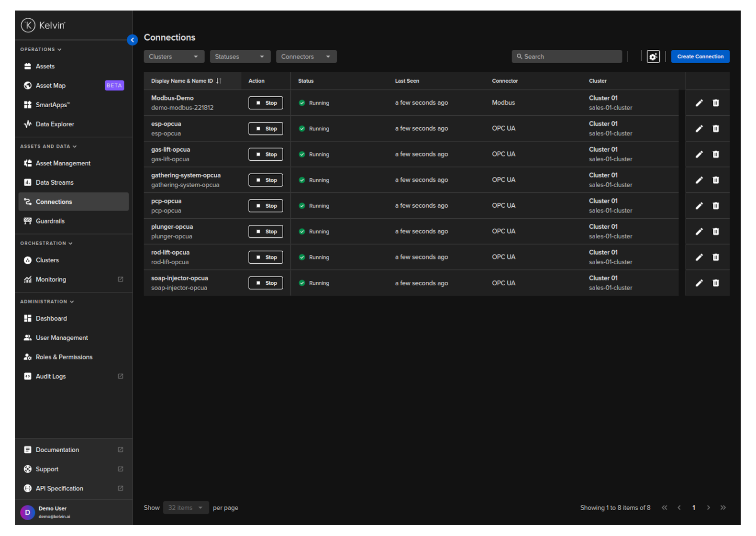756x536 pixels.
Task: Expand the Statuses filter dropdown
Action: pyautogui.click(x=240, y=56)
